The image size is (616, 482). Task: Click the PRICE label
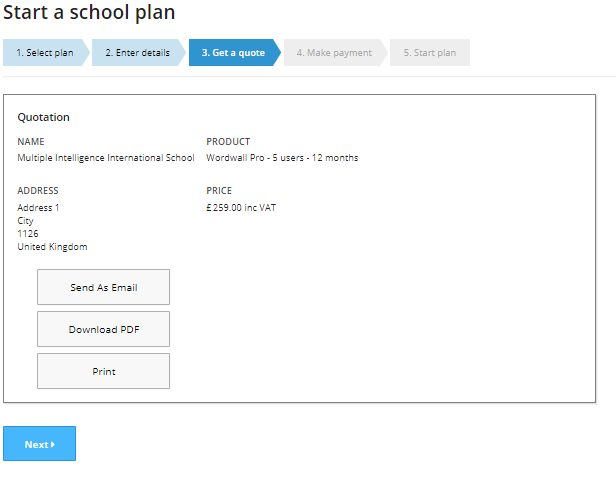[x=219, y=191]
